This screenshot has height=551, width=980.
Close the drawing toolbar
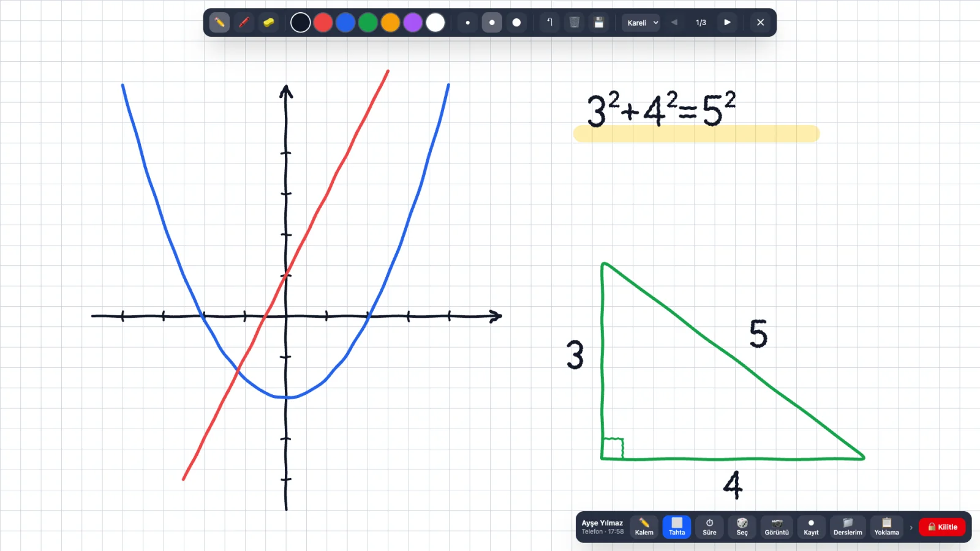tap(760, 23)
